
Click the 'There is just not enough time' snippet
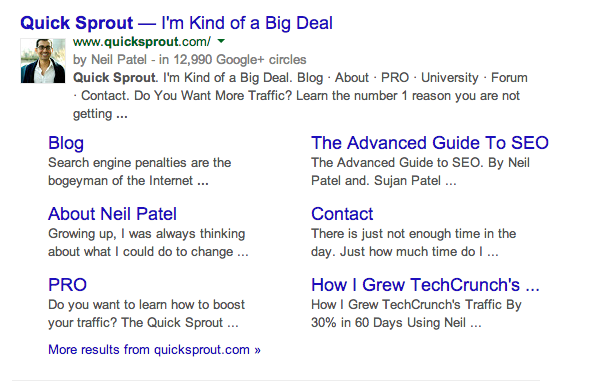pyautogui.click(x=413, y=243)
